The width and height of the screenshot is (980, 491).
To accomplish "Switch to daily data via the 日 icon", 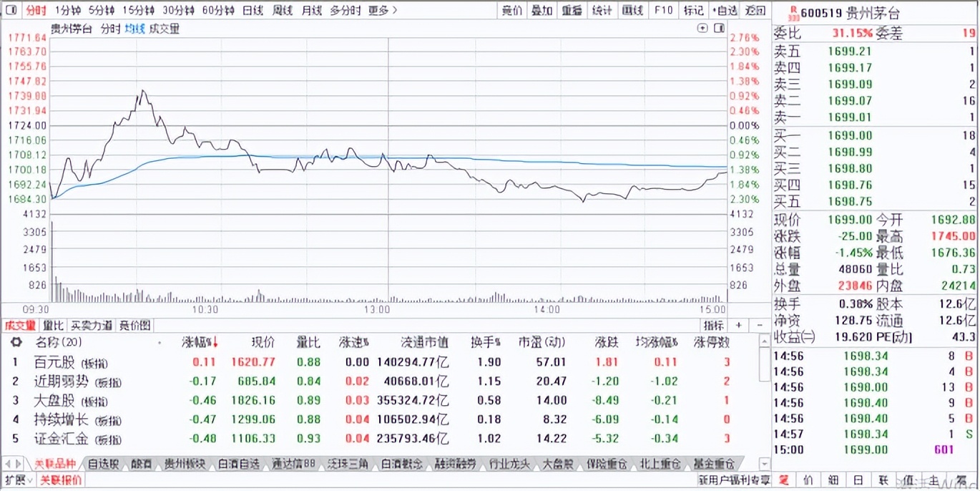I will pos(858,480).
